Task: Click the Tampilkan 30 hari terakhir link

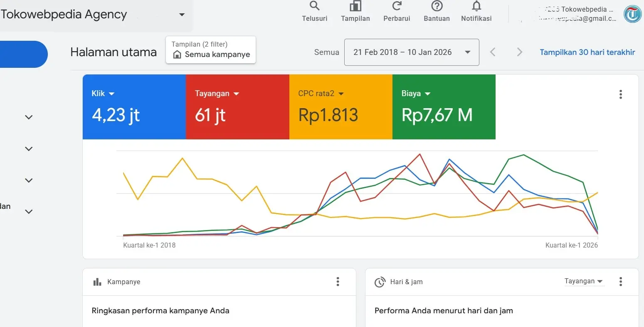Action: 587,52
